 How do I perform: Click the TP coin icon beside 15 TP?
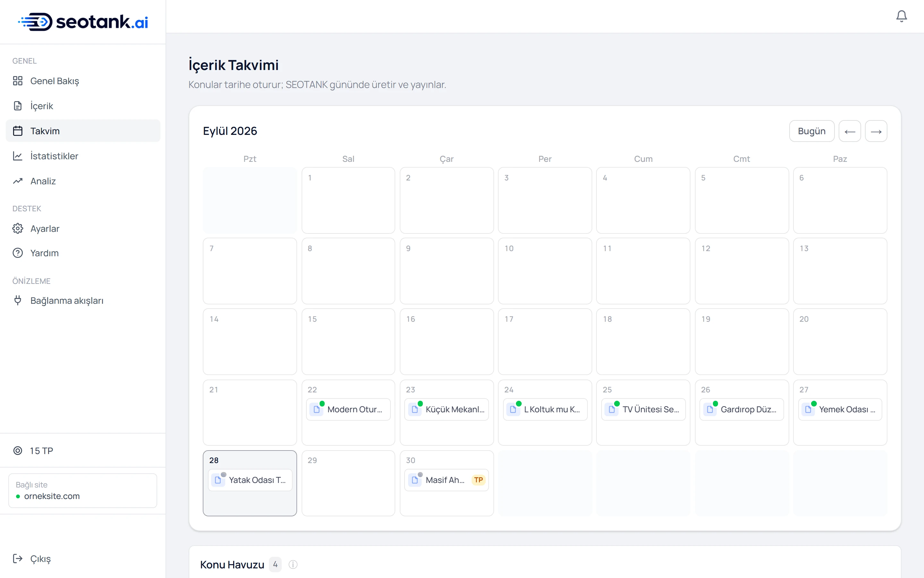click(x=18, y=451)
